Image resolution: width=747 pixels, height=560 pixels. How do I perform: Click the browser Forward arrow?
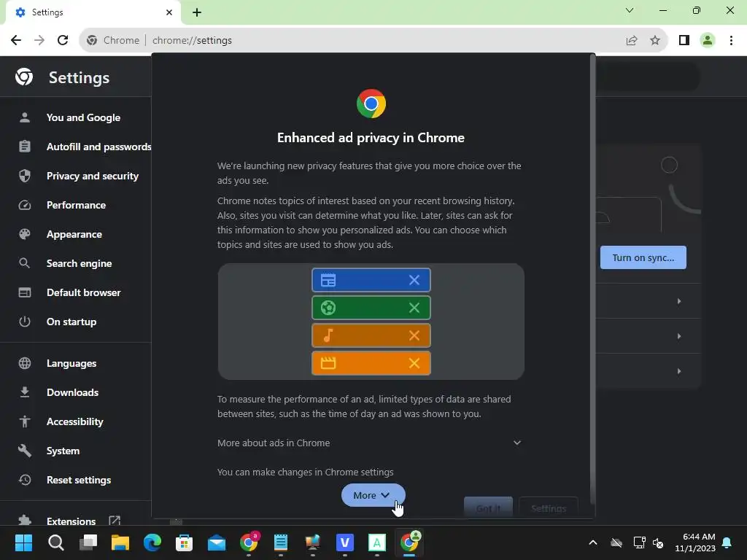click(39, 41)
